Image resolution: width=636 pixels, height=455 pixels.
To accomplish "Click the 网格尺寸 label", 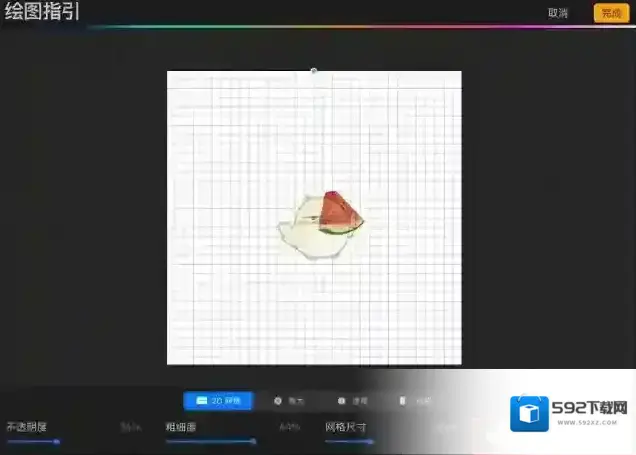I will tap(345, 427).
